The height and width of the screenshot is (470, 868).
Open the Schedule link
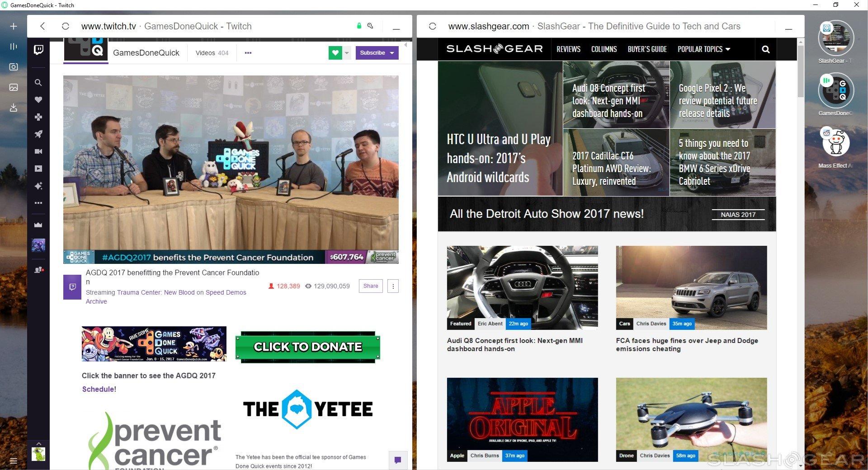[x=98, y=389]
